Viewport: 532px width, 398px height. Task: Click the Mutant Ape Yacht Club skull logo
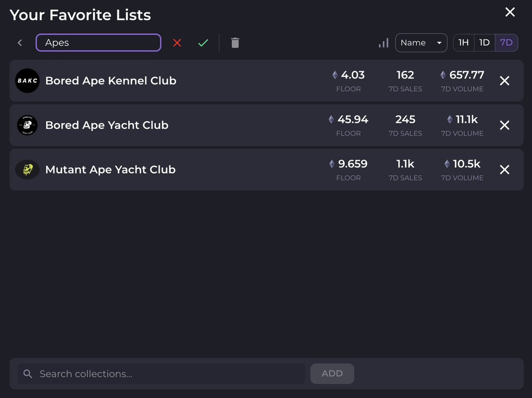click(x=27, y=169)
